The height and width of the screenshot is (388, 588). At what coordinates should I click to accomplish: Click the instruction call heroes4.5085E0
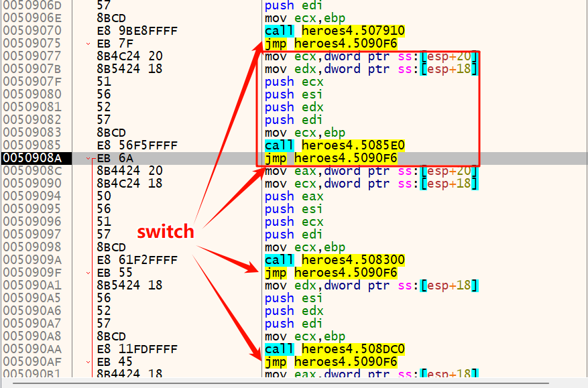335,145
